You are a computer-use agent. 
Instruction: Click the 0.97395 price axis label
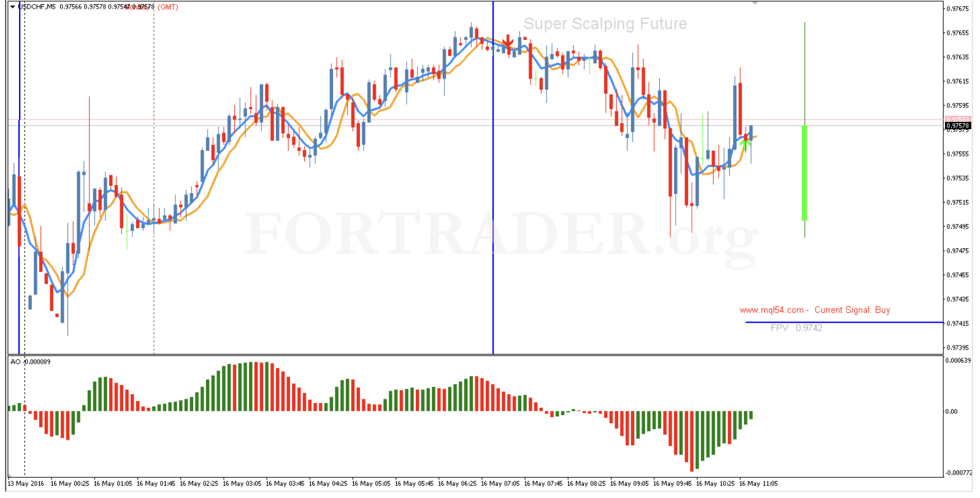(x=958, y=347)
